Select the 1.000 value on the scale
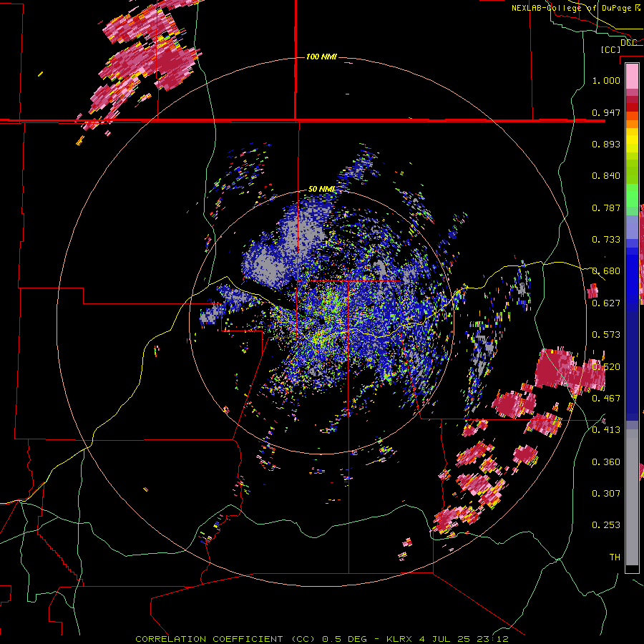Image resolution: width=644 pixels, height=644 pixels. pyautogui.click(x=606, y=80)
